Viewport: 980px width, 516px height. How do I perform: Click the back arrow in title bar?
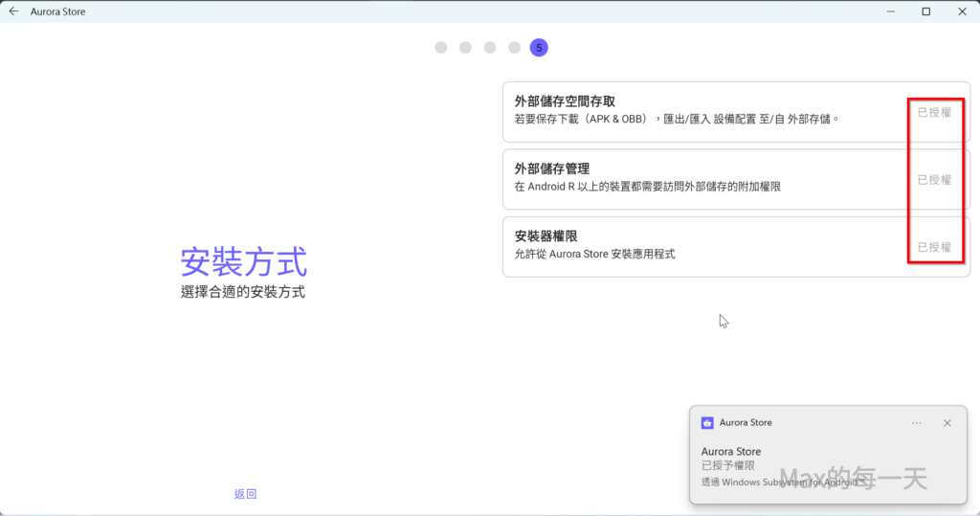point(13,11)
